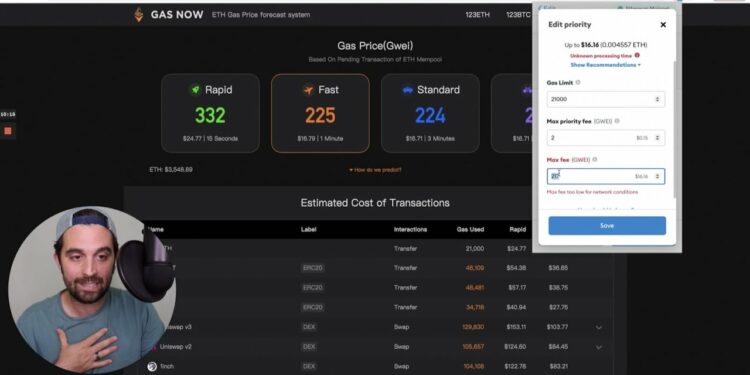Click the $103.77 cost cell

pos(557,327)
